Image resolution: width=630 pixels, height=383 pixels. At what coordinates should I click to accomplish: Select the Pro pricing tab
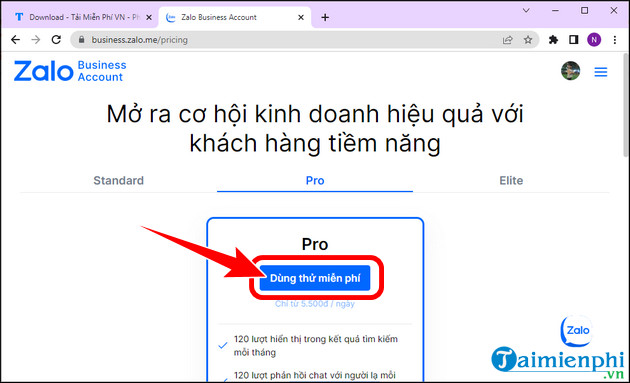(315, 180)
